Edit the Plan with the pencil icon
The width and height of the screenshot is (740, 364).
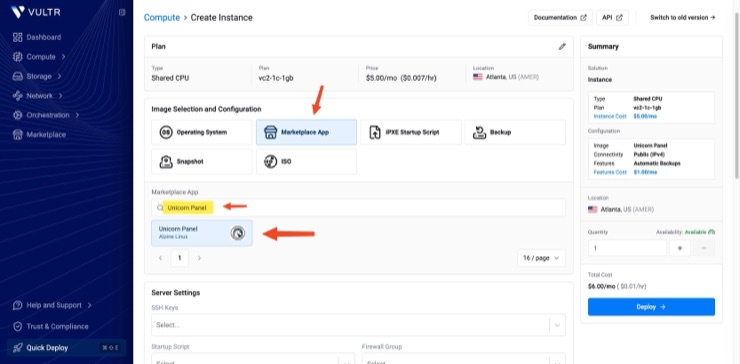coord(562,47)
